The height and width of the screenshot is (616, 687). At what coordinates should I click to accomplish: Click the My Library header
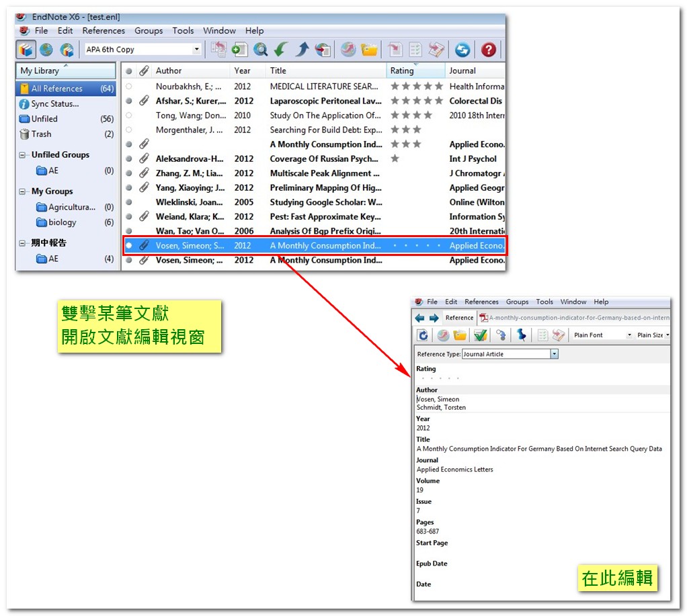[x=66, y=71]
